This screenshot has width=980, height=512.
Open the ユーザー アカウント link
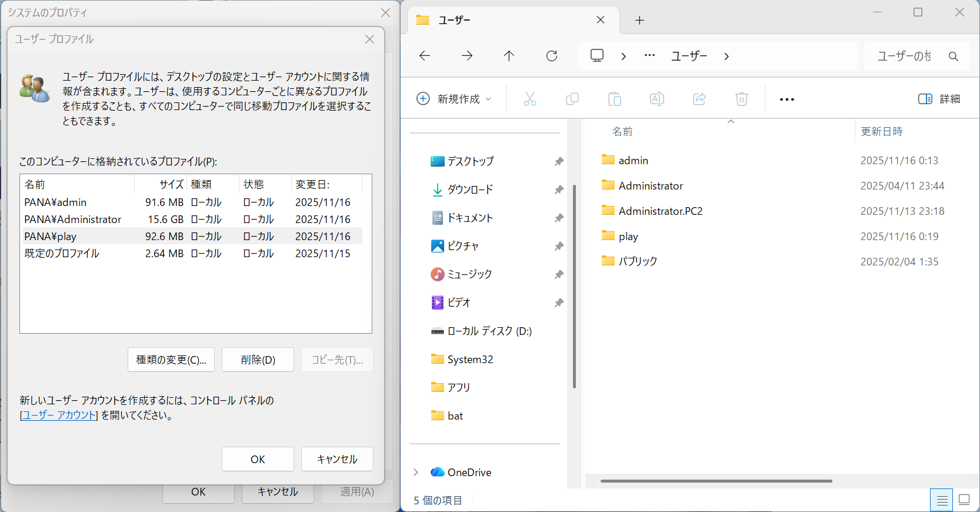[x=59, y=415]
